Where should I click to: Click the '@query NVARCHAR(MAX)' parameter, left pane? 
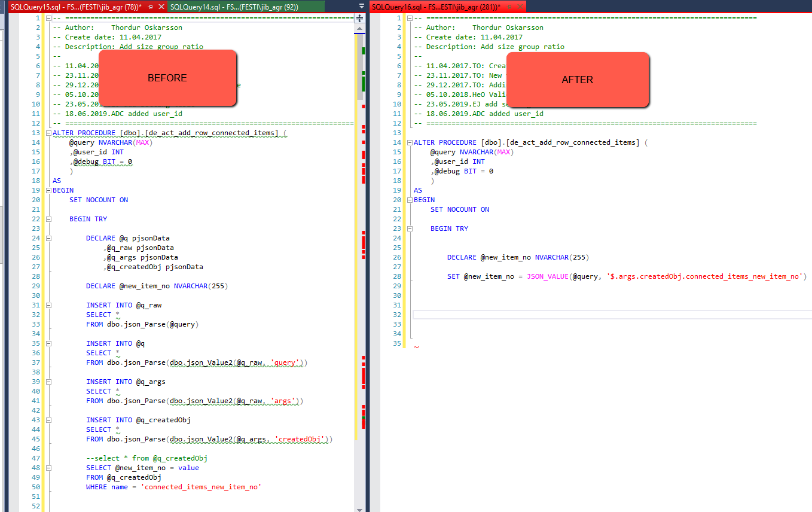coord(111,142)
